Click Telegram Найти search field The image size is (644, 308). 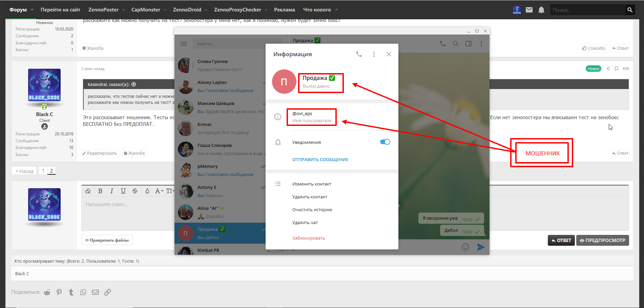(x=229, y=44)
